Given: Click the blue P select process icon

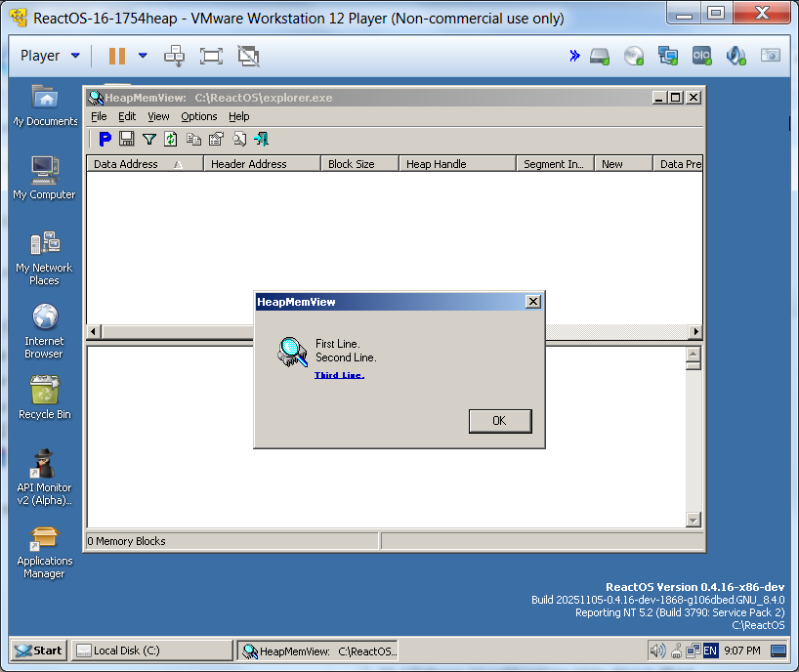Looking at the screenshot, I should coord(105,139).
